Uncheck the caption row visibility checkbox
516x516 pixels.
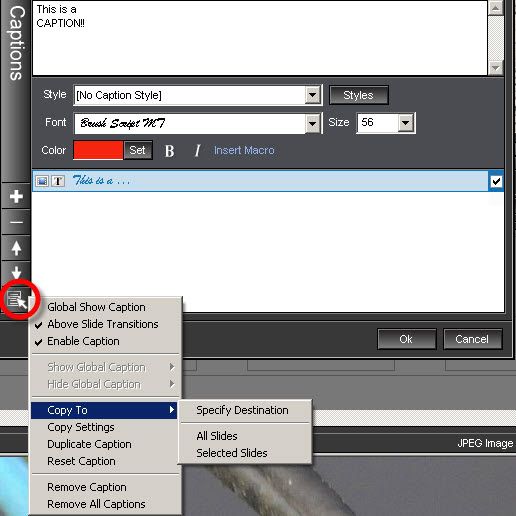coord(496,181)
